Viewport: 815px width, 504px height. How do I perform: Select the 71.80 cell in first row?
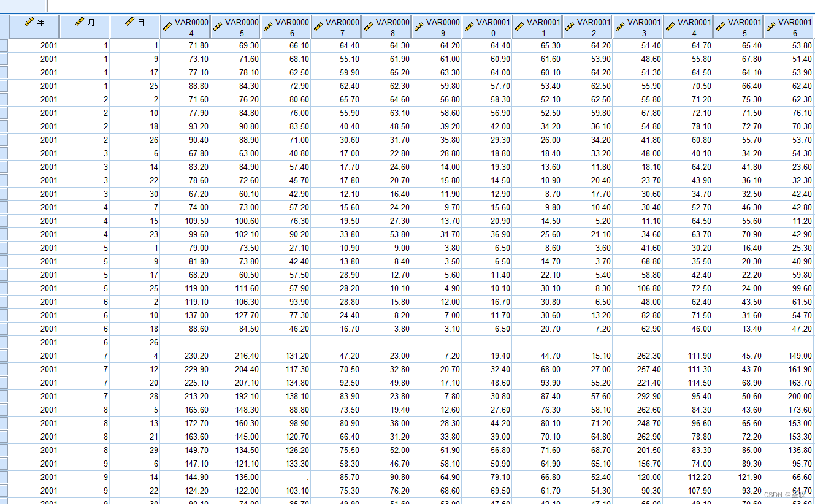(185, 45)
